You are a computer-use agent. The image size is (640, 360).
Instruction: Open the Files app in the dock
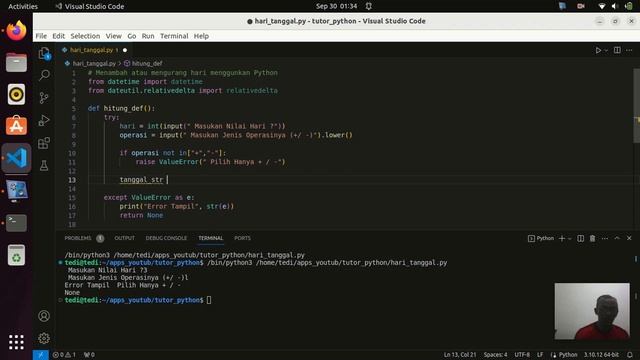tap(16, 62)
